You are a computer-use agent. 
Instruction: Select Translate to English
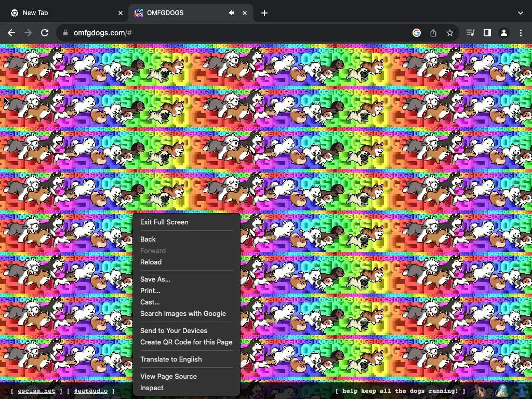[187, 359]
